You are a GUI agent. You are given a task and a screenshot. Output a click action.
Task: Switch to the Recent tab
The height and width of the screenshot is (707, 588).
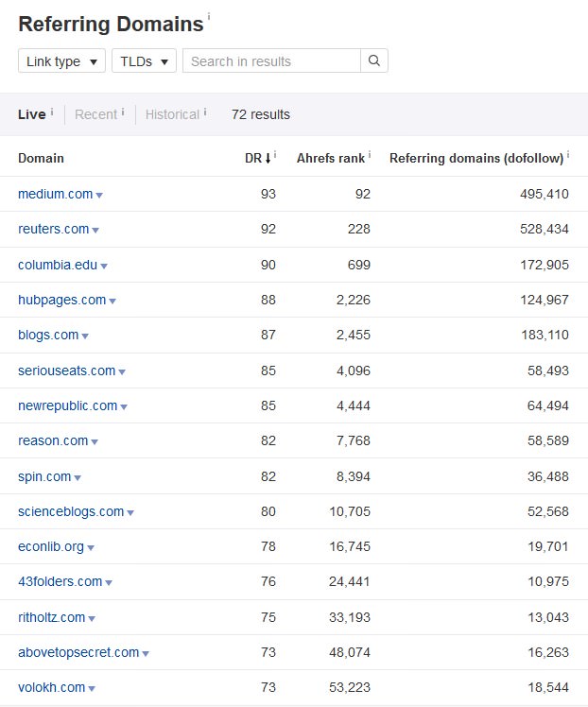tap(96, 114)
